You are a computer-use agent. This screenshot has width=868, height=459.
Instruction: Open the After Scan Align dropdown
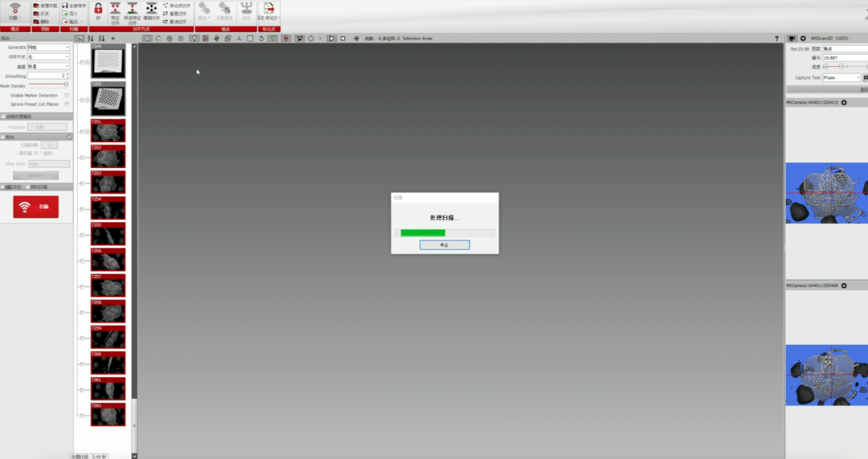point(49,164)
